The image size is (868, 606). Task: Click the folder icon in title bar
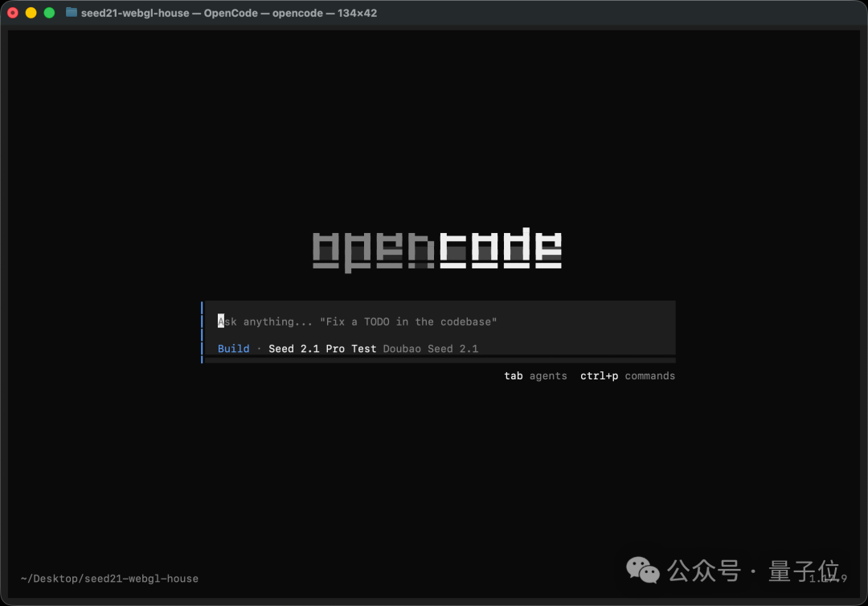72,12
